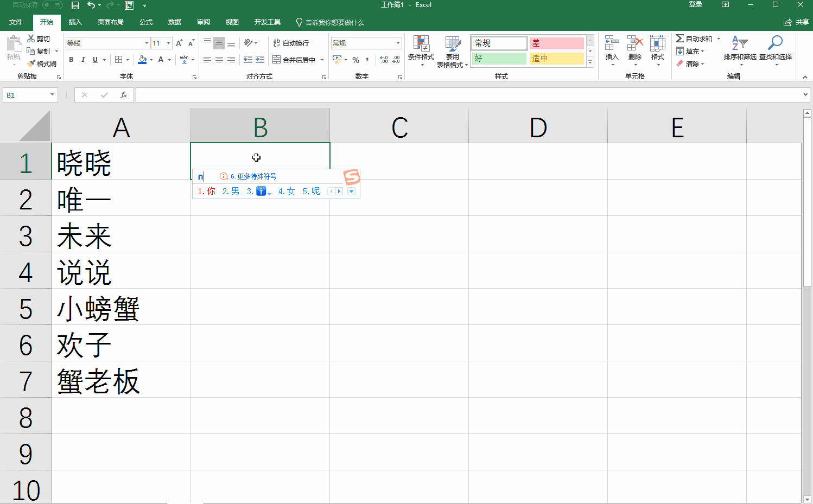813x504 pixels.
Task: Open the font name dropdown 等线
Action: tap(147, 43)
